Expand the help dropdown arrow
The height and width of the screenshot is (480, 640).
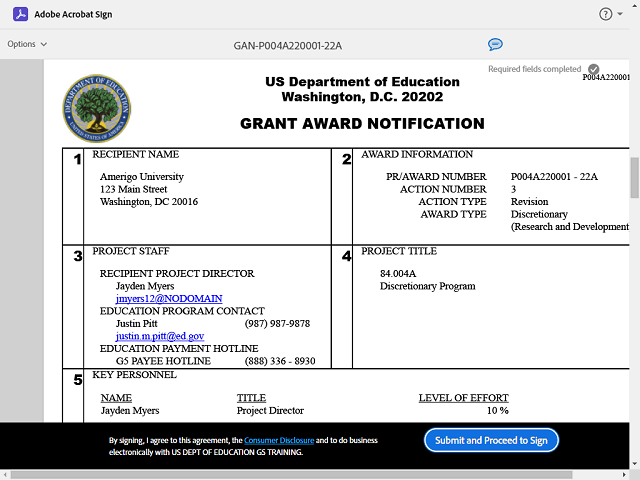(620, 14)
